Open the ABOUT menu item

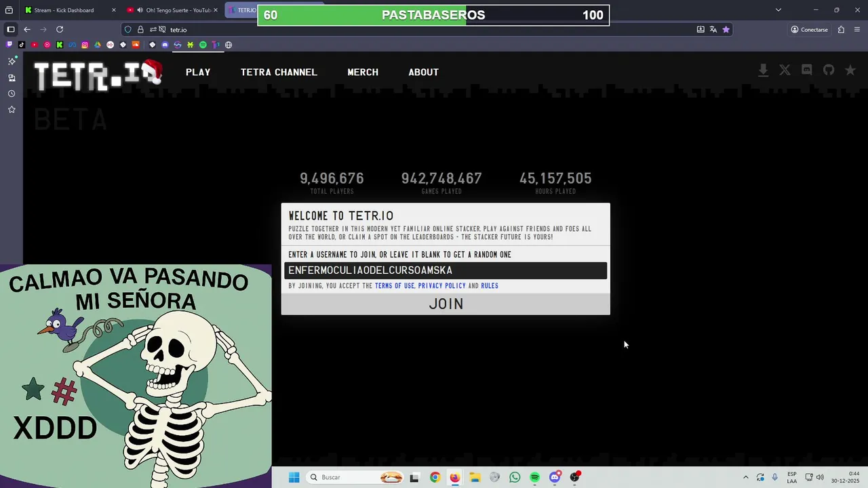(423, 72)
